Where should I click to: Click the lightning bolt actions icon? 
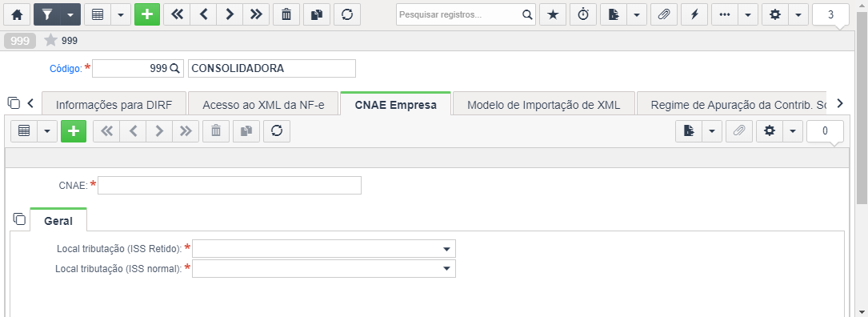point(694,15)
